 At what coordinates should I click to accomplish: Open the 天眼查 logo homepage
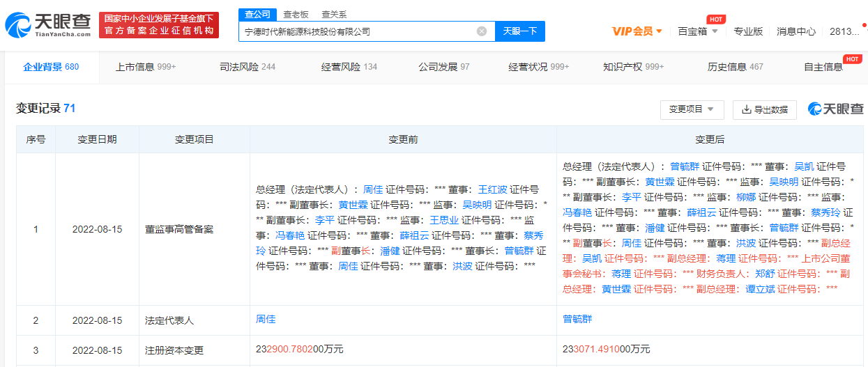[47, 25]
